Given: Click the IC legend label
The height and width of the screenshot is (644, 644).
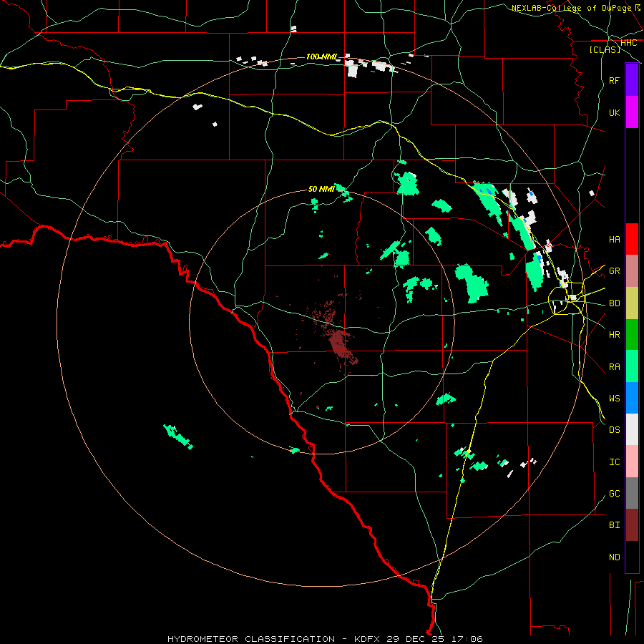Looking at the screenshot, I should pyautogui.click(x=614, y=462).
